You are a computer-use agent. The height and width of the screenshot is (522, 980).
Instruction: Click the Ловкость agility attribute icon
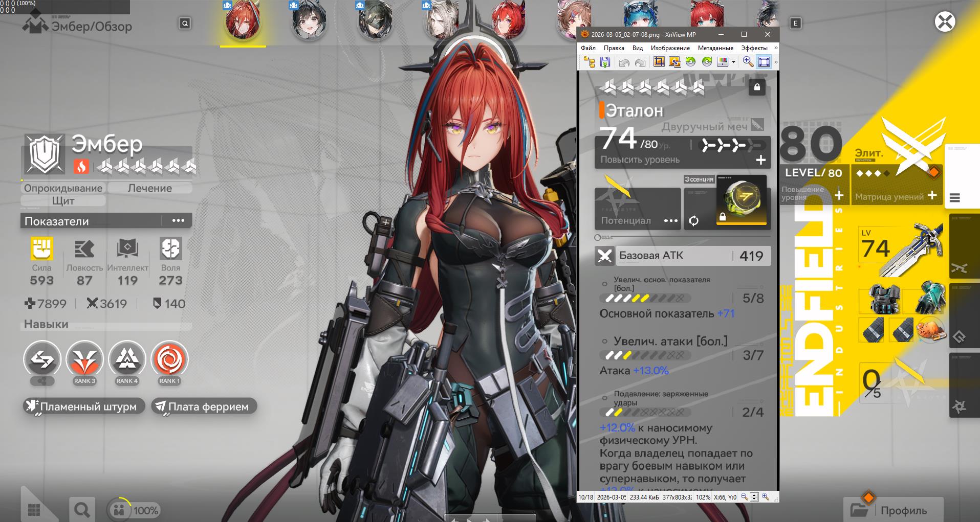(84, 249)
